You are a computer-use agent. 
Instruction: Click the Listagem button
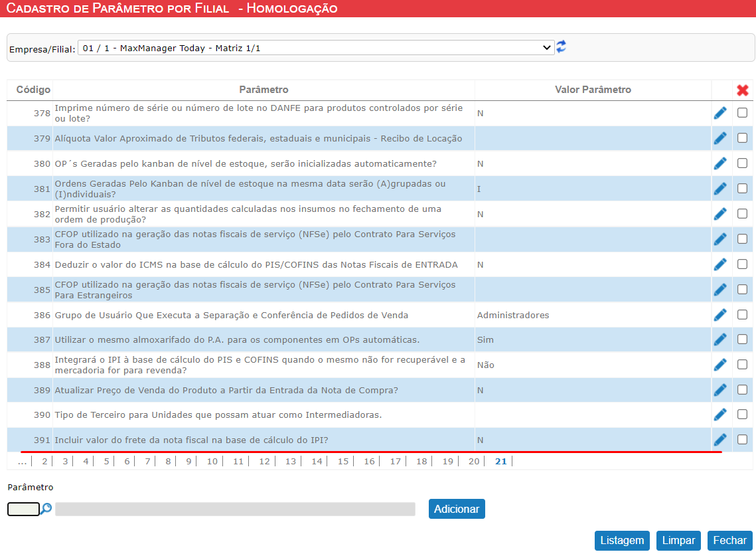tap(622, 541)
